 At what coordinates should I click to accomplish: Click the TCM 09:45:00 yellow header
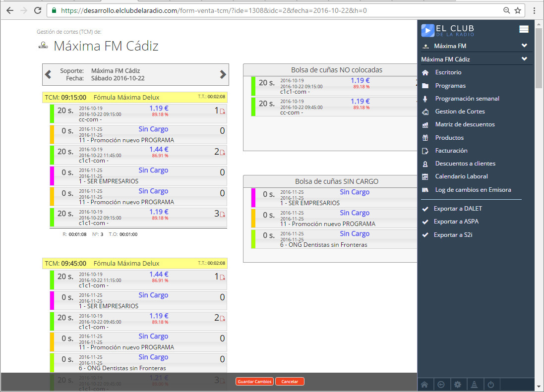click(x=135, y=264)
